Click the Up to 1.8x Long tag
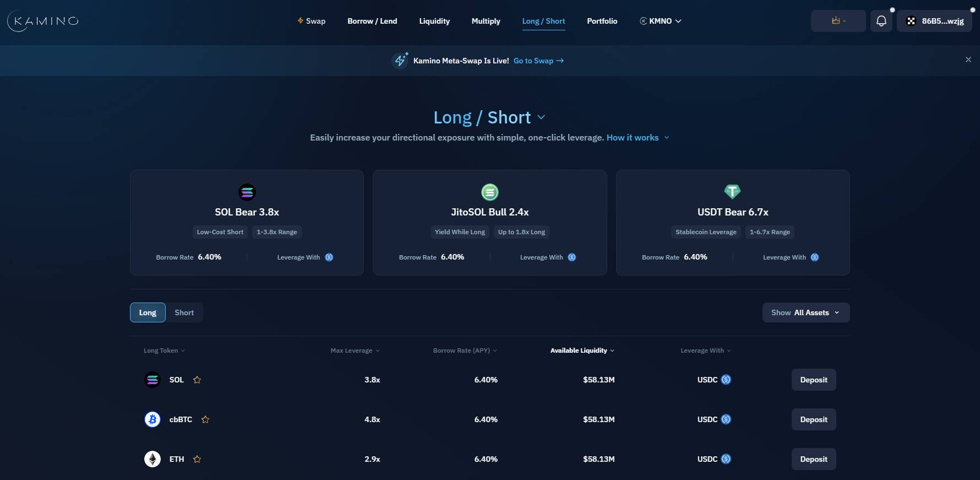The width and height of the screenshot is (980, 480). coord(521,232)
